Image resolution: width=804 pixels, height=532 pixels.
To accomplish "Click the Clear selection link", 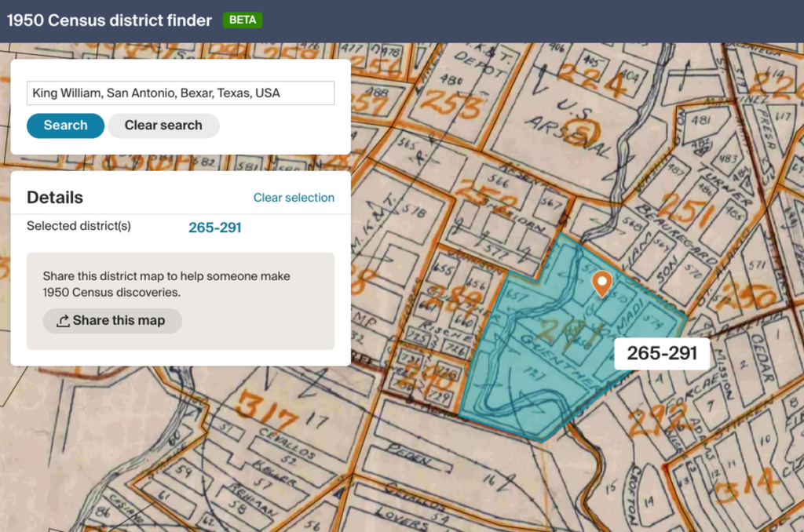I will [x=294, y=198].
